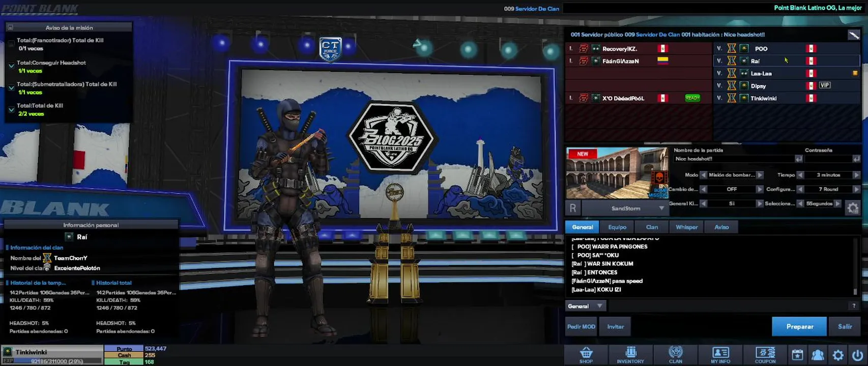Open the room options gear icon
Image resolution: width=868 pixels, height=366 pixels.
click(x=853, y=207)
